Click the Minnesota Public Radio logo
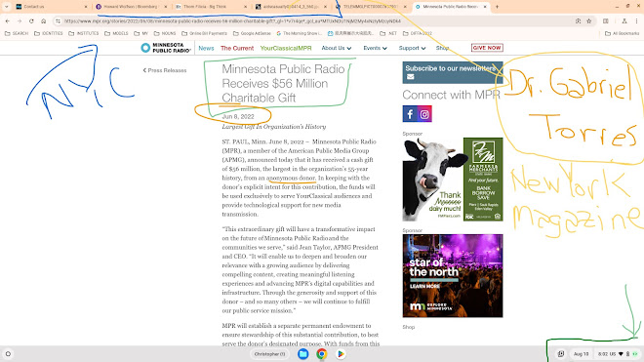644x362 pixels. [166, 48]
